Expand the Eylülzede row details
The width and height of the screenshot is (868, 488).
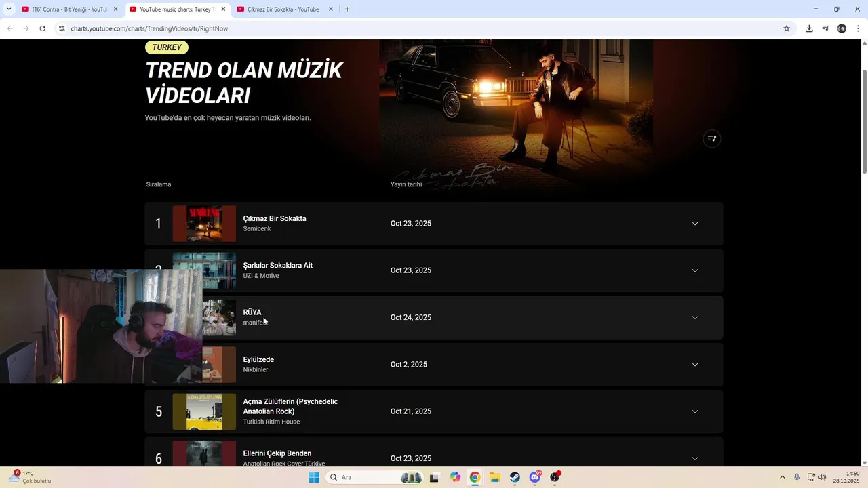695,365
